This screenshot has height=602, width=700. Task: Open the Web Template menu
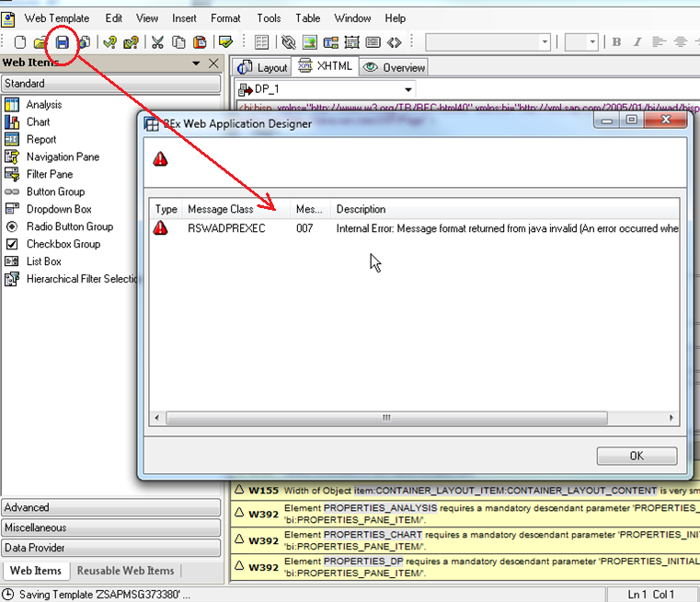[x=57, y=18]
